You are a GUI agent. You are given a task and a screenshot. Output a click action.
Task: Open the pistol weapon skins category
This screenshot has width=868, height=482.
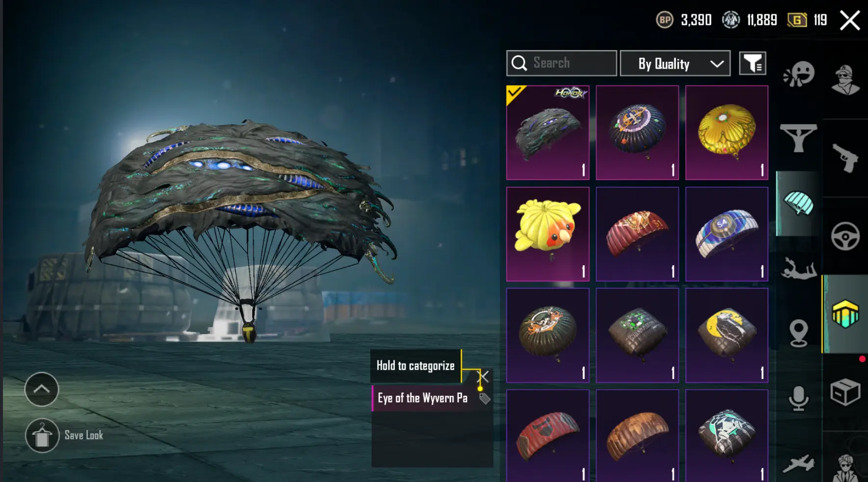pyautogui.click(x=845, y=158)
